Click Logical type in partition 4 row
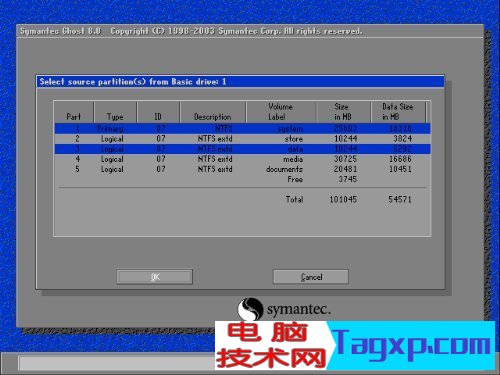 click(112, 159)
